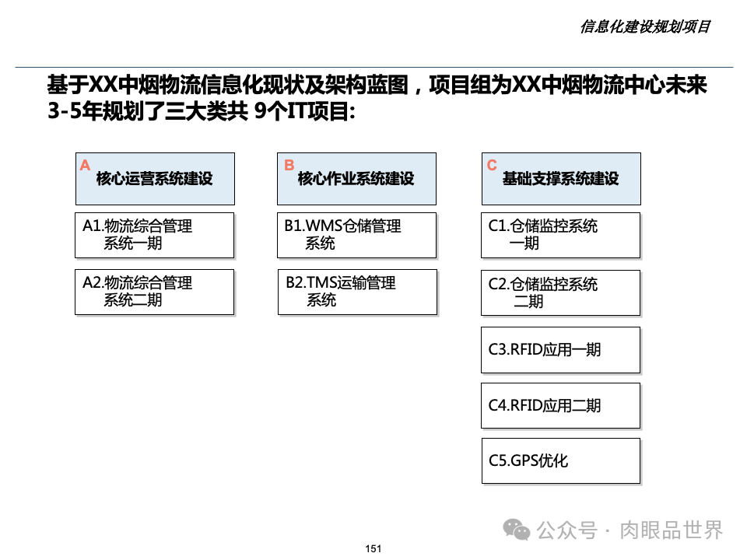Select the A2.物流综合管理系统二期 box
Image resolution: width=747 pixels, height=560 pixels.
coord(154,292)
